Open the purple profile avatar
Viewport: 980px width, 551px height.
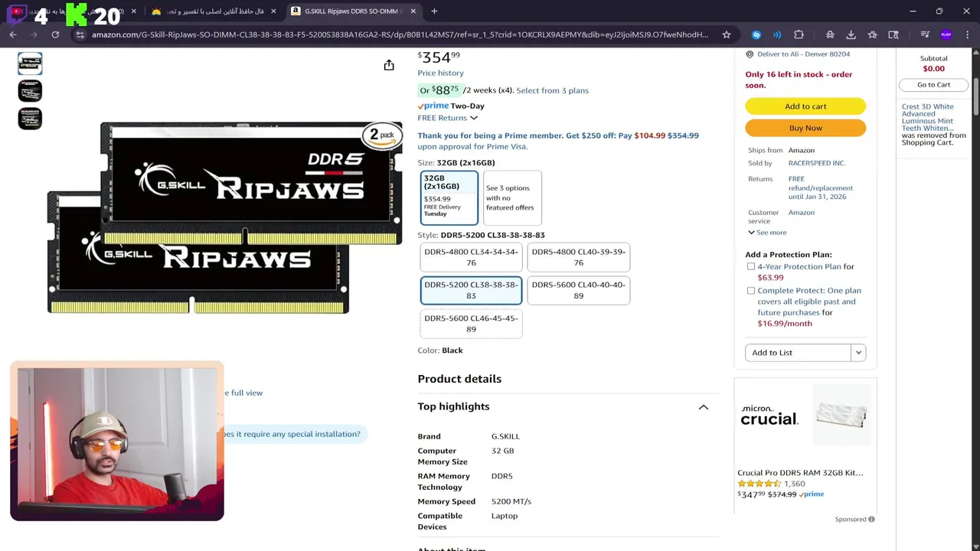[946, 34]
